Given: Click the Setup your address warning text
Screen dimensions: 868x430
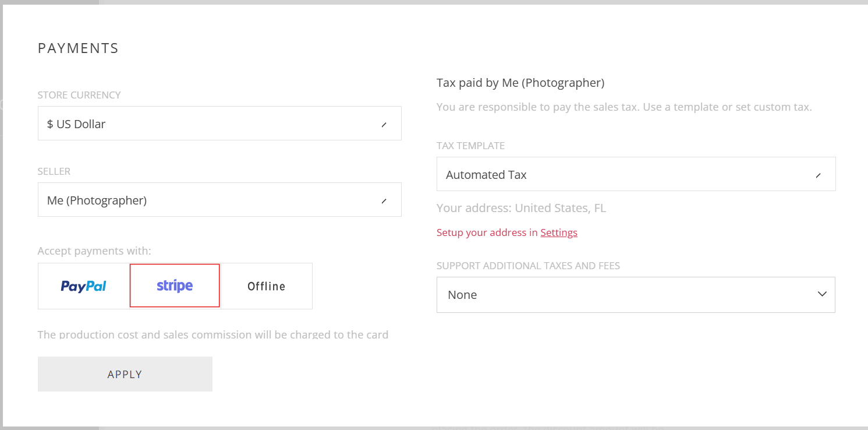Looking at the screenshot, I should (507, 232).
